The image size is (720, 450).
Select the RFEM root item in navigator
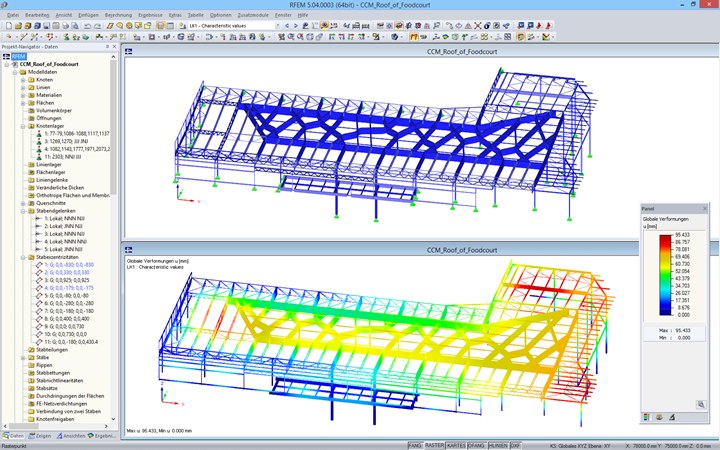click(18, 56)
